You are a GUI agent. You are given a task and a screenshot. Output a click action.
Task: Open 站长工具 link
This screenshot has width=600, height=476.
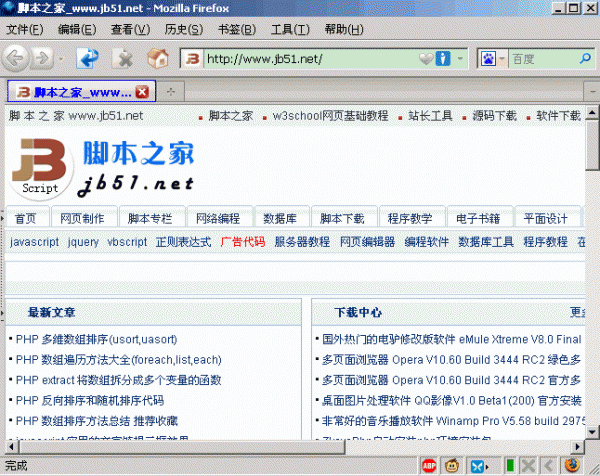(x=430, y=116)
